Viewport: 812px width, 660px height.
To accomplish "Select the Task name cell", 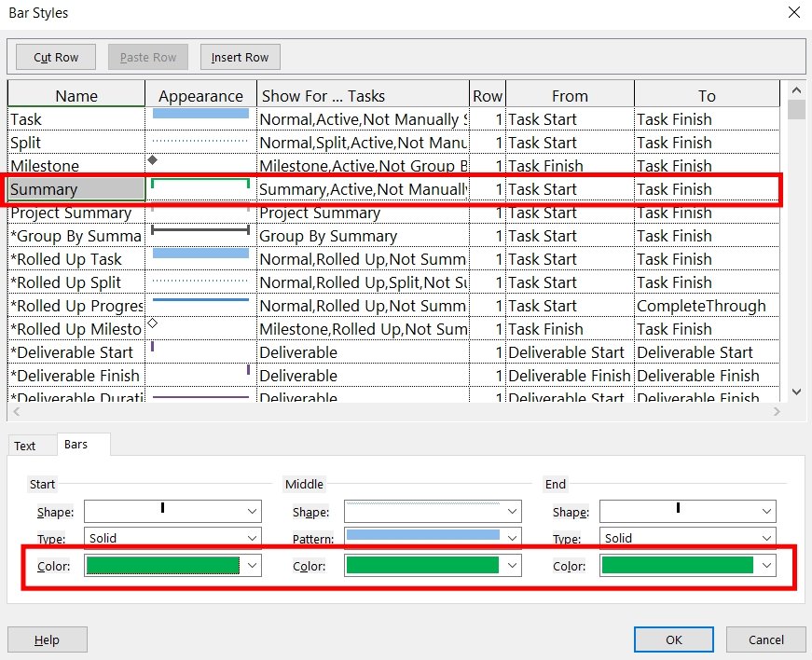I will point(76,119).
